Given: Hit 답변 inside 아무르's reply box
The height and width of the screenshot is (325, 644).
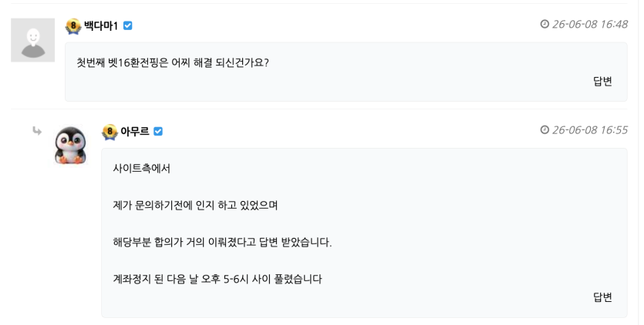Looking at the screenshot, I should point(602,297).
